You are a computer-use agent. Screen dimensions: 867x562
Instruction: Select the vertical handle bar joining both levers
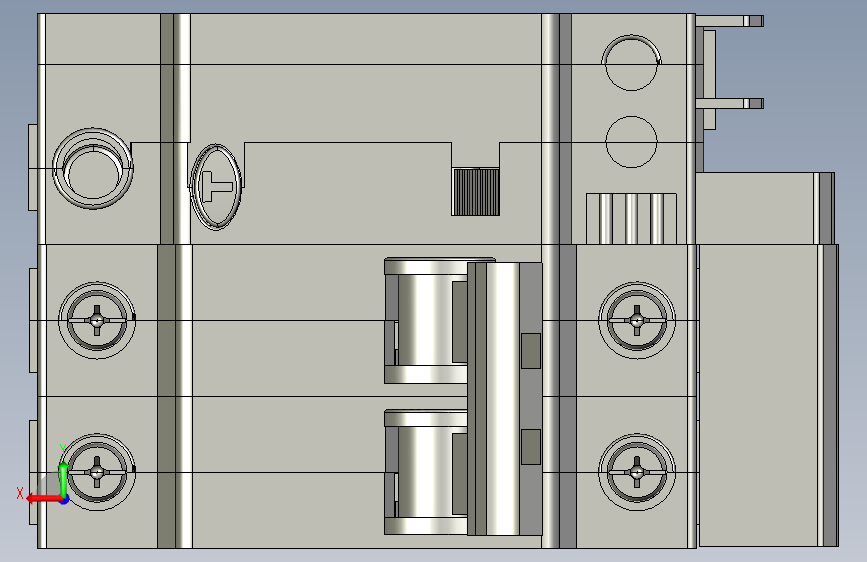point(504,399)
